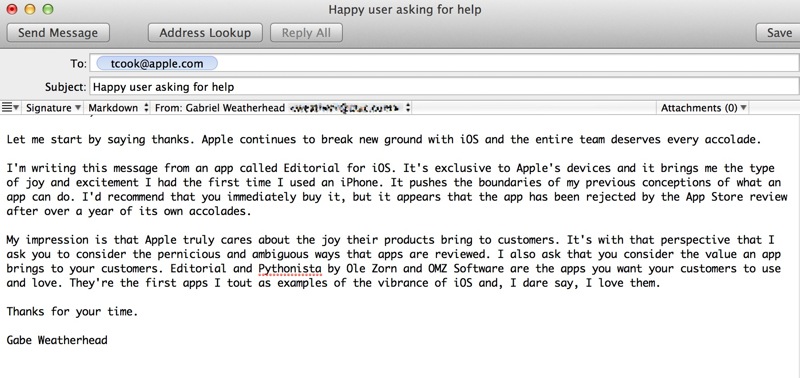Place cursor after Gabe Weatherhead signature
Screen dimensions: 800x378
(108, 340)
